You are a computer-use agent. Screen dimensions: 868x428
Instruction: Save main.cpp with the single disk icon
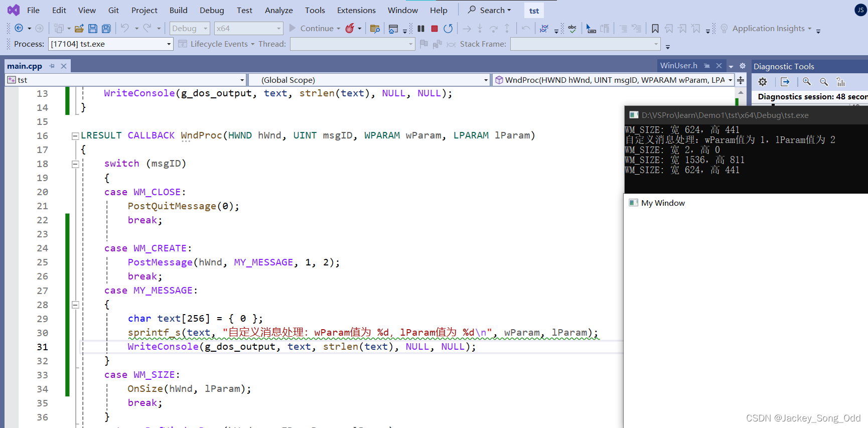point(93,29)
